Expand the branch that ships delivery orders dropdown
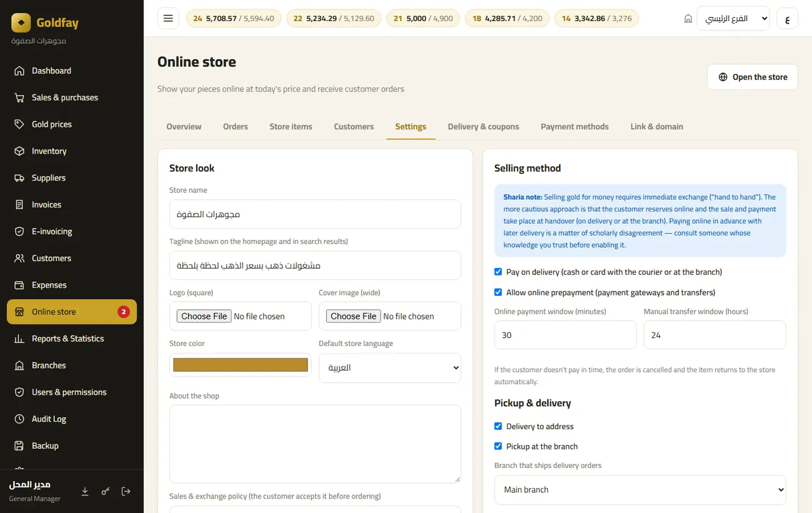812x513 pixels. 640,490
